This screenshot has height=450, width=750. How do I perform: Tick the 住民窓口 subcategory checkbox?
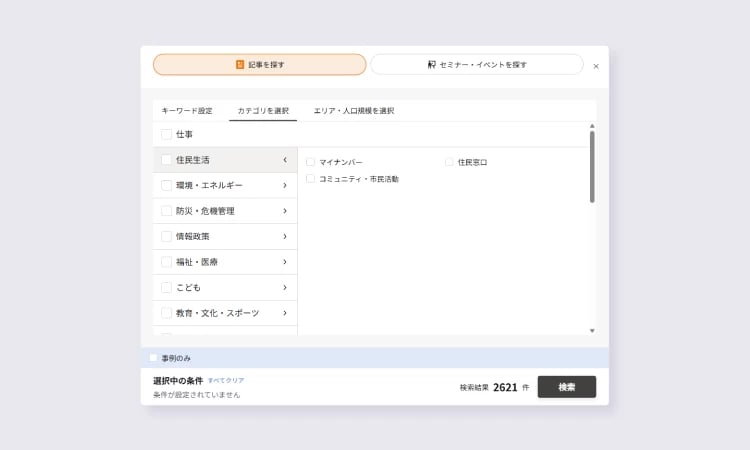point(449,162)
